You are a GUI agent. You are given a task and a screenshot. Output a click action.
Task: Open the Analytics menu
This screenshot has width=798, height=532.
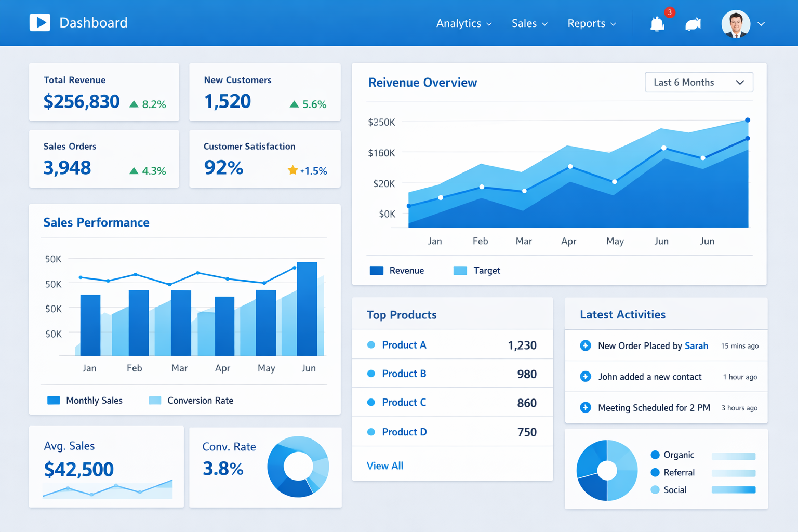click(x=463, y=24)
